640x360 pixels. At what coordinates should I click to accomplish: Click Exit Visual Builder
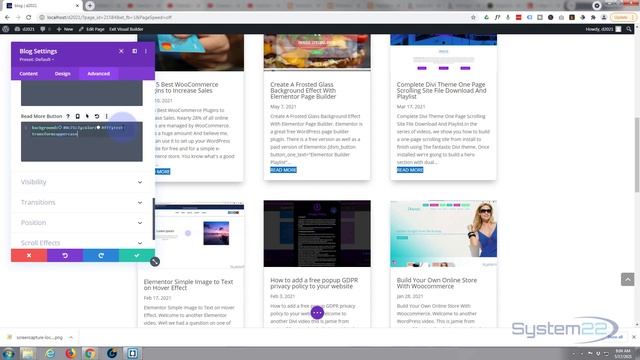click(x=126, y=29)
